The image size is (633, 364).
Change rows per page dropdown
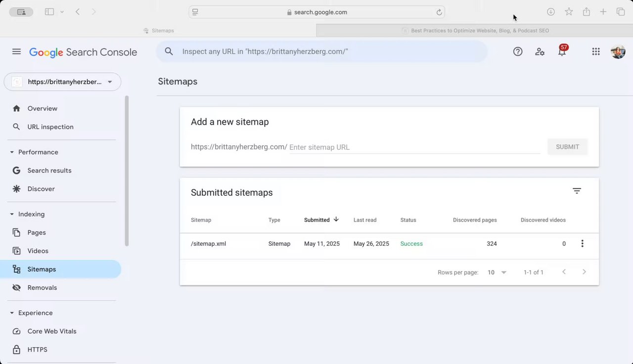[497, 272]
